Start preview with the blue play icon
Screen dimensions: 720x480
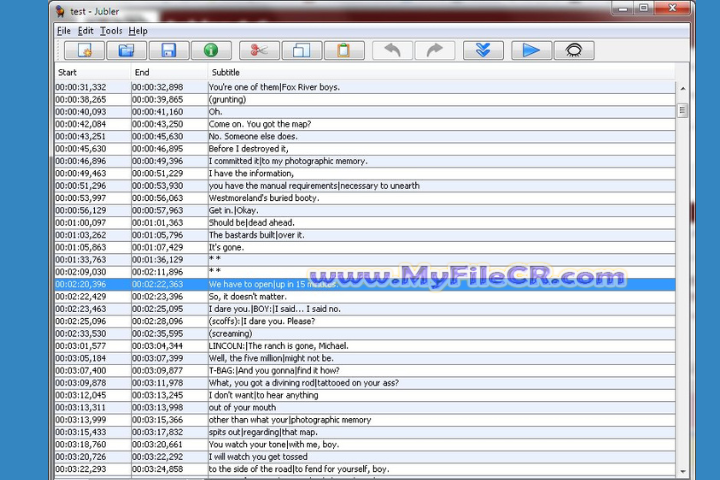531,51
